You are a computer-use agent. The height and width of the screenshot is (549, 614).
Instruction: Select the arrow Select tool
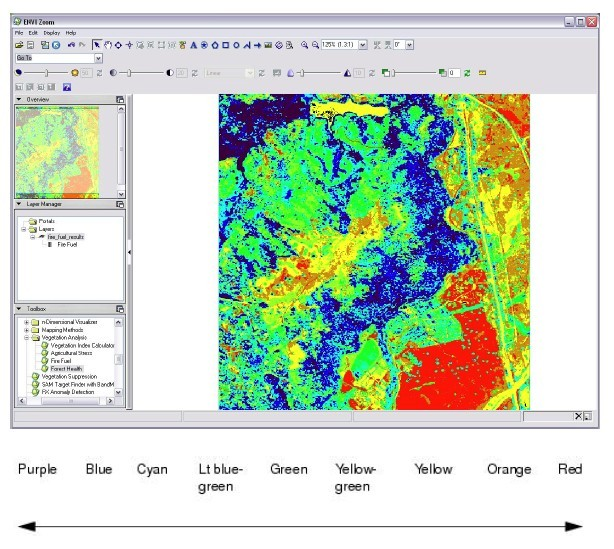tap(97, 45)
